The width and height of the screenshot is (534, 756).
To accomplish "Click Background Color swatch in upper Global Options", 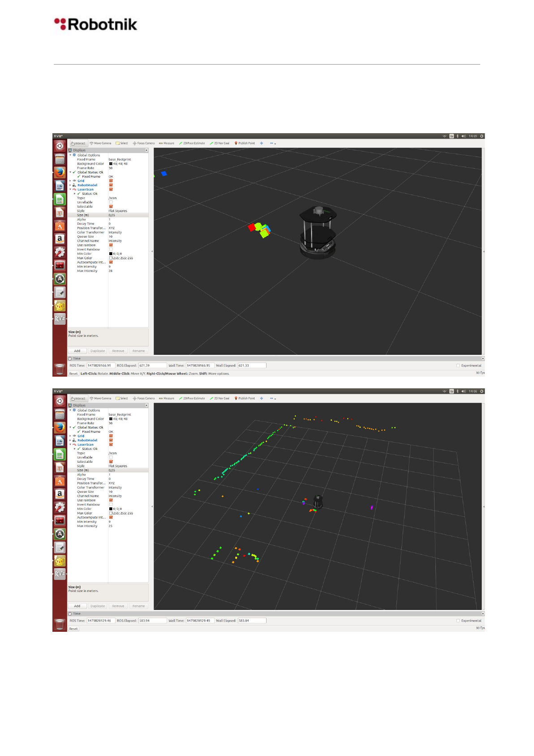I will (111, 164).
